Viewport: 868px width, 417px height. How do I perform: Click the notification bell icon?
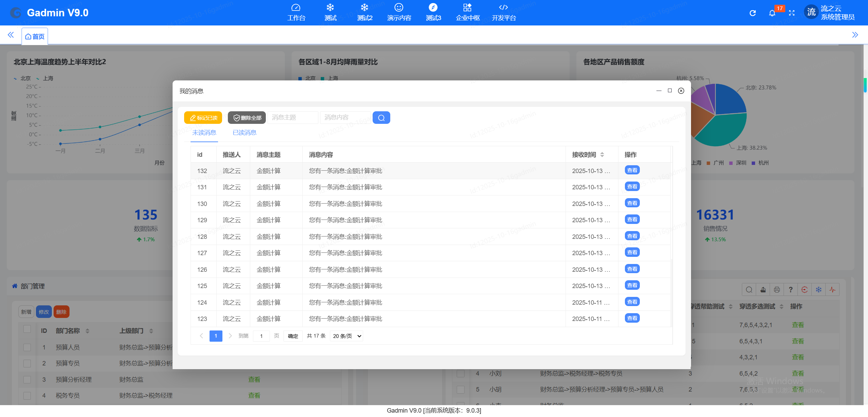pos(772,13)
